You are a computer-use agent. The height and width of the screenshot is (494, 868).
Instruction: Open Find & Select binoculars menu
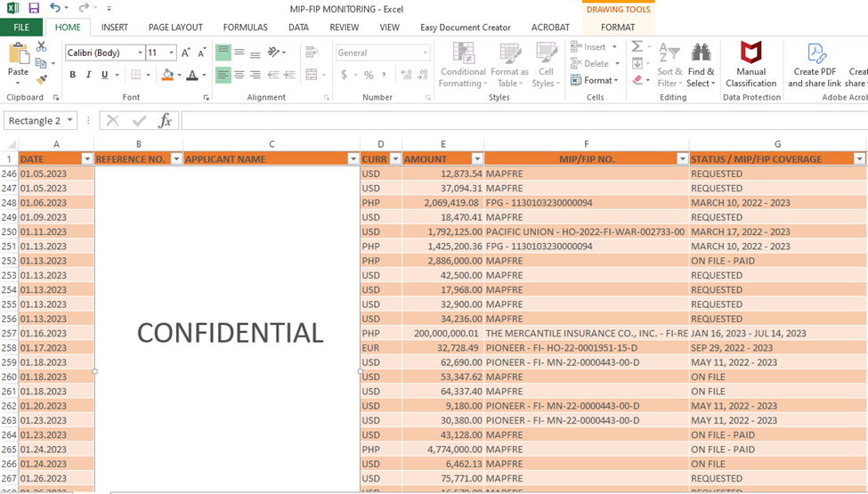701,65
